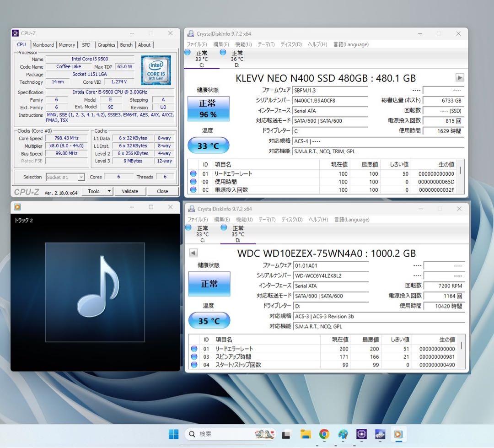Click the upper CrystalDiskInfo title bar icon
494x448 pixels.
(x=191, y=33)
